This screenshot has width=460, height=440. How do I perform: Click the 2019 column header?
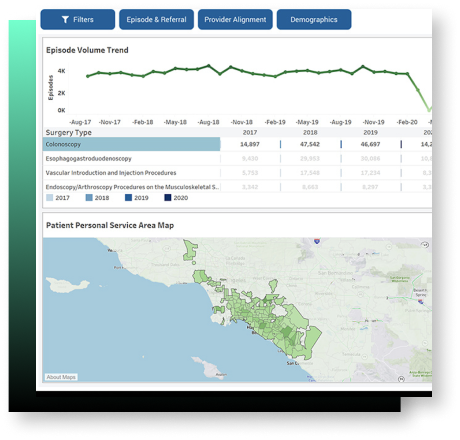tap(370, 132)
